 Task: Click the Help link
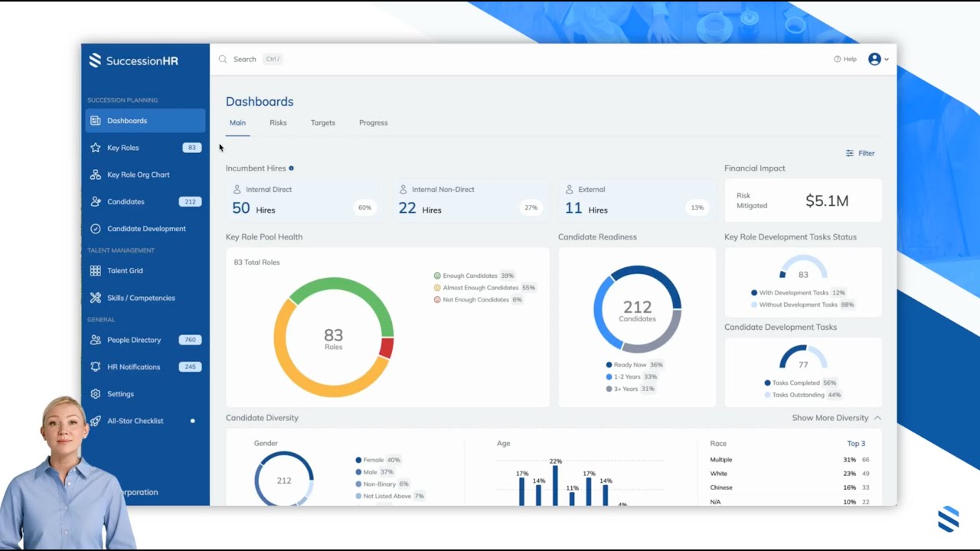click(845, 59)
